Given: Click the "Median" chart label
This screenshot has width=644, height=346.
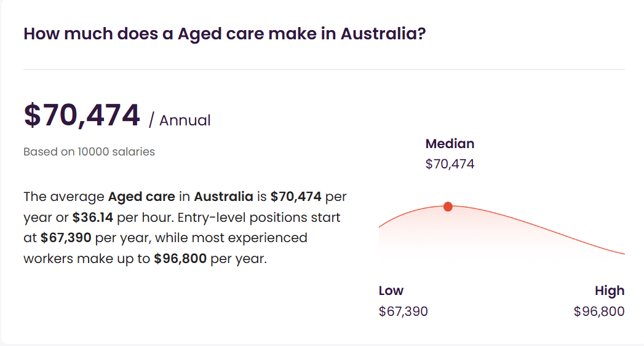Looking at the screenshot, I should coord(450,144).
